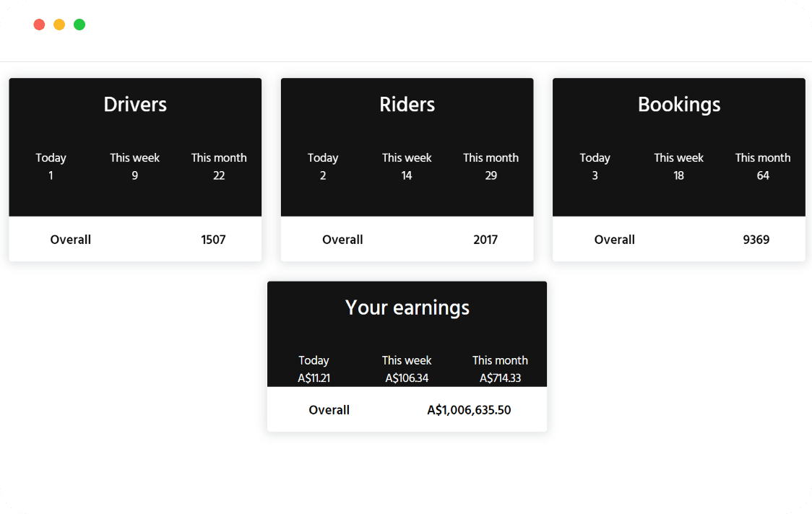Viewport: 812px width, 514px height.
Task: Select Today count under Drivers
Action: tap(51, 175)
